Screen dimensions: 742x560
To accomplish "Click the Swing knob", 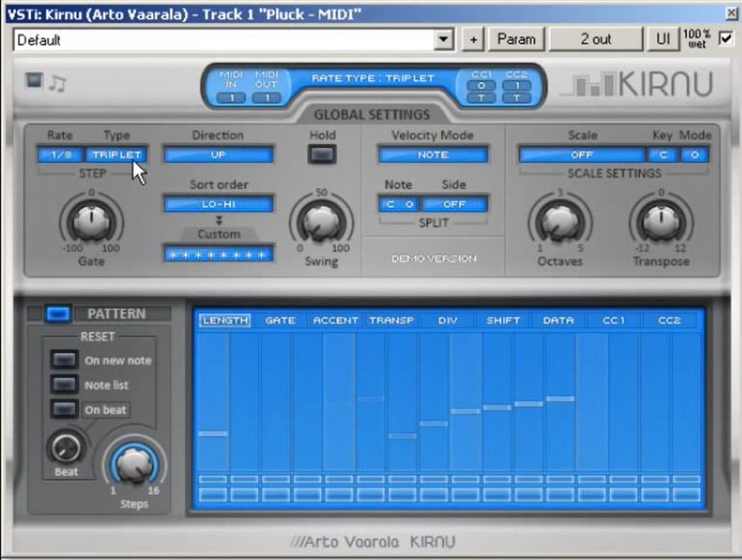I will point(321,221).
